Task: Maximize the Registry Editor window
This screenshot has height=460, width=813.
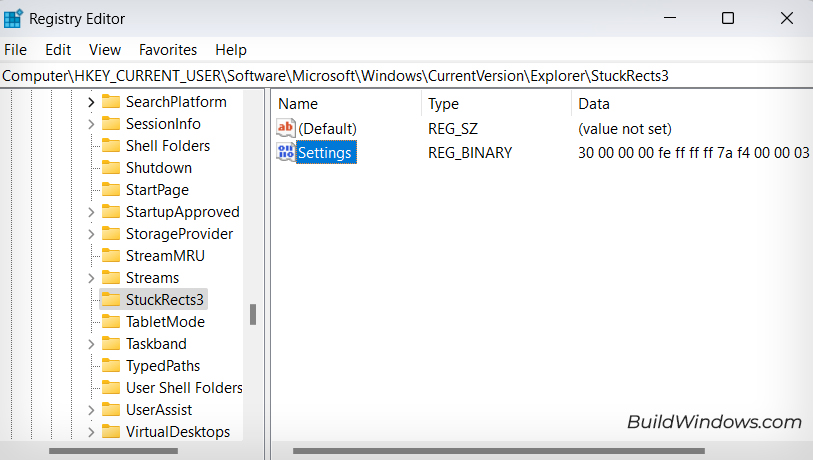Action: 728,18
